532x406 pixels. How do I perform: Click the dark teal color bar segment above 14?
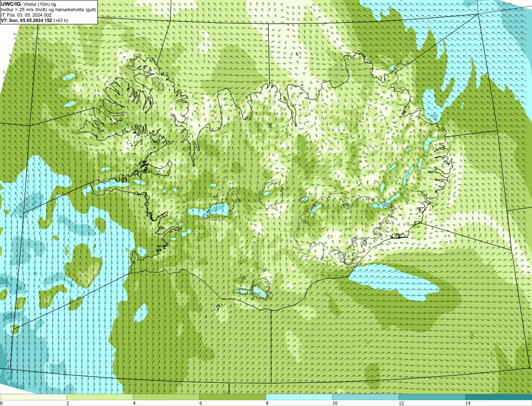coord(499,397)
